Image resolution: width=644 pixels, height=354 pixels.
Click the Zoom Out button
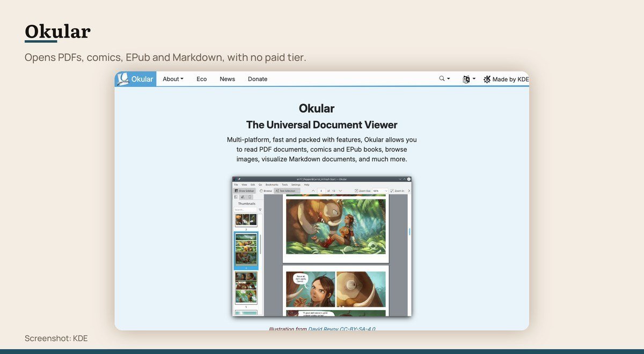(x=362, y=191)
